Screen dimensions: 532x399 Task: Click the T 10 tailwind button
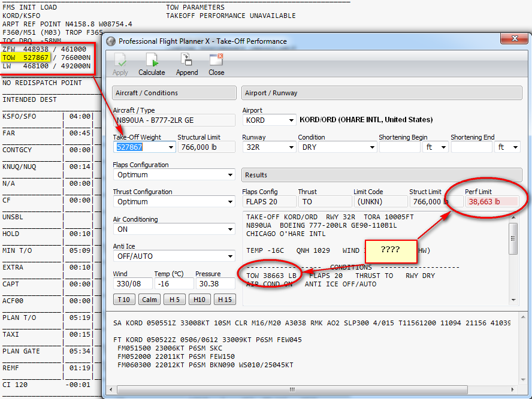[x=124, y=300]
